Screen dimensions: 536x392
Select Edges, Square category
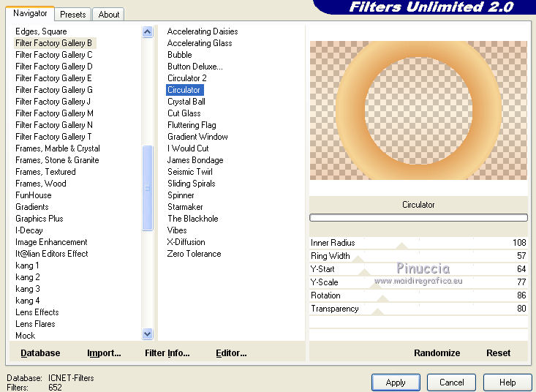(x=41, y=31)
